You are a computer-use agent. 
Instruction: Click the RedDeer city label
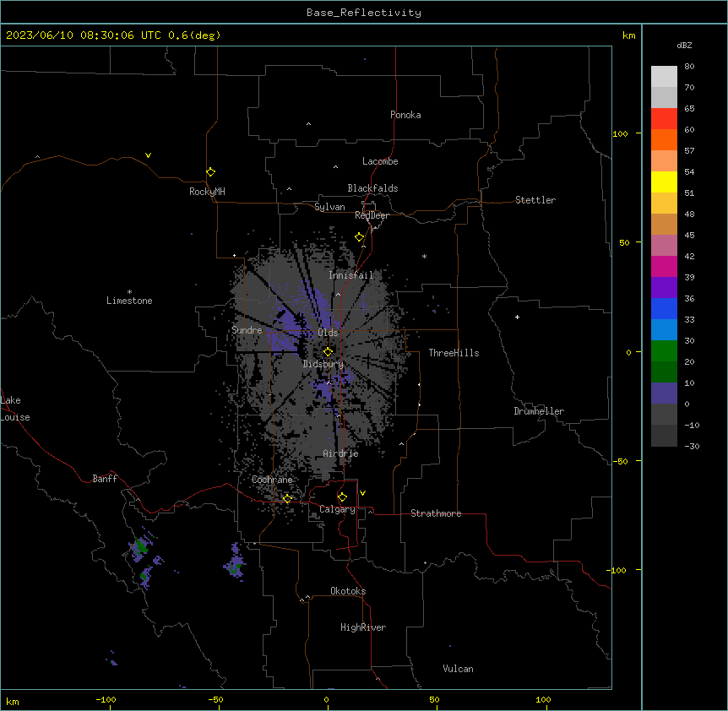click(372, 215)
